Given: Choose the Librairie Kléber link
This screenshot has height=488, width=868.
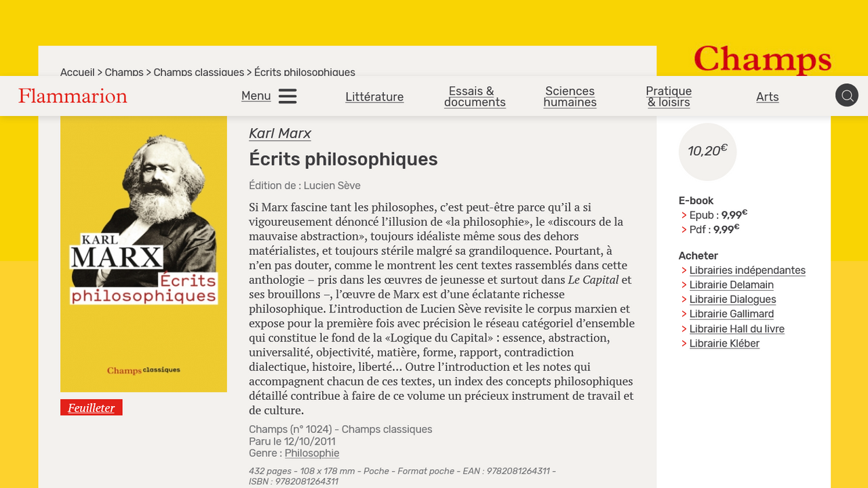Looking at the screenshot, I should point(724,344).
